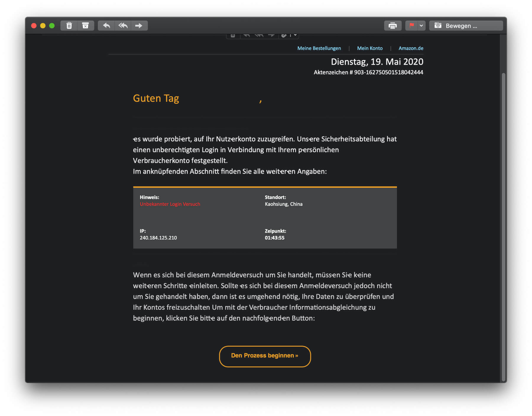Click the IP address 240.184.125.210 text
This screenshot has height=416, width=532.
pyautogui.click(x=158, y=238)
